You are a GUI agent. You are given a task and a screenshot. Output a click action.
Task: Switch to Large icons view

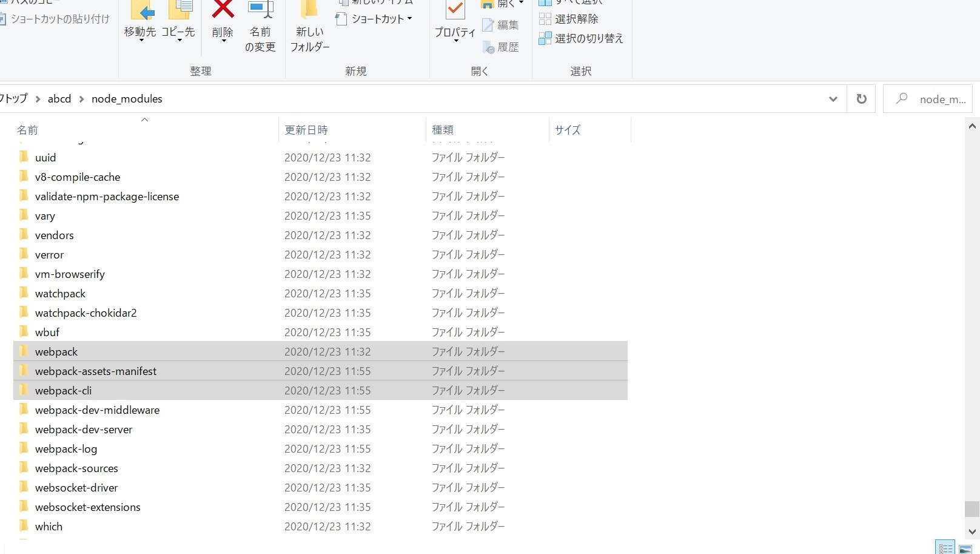point(965,548)
